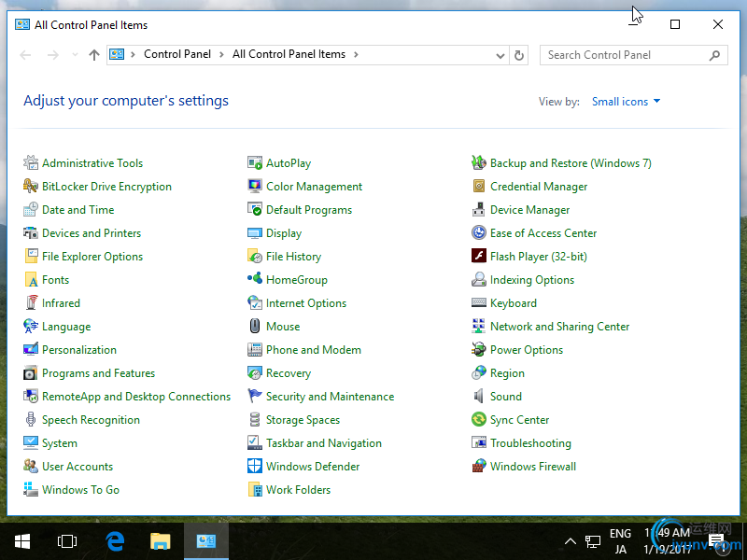The image size is (747, 560).
Task: Open the Programs and Features link
Action: (x=99, y=373)
